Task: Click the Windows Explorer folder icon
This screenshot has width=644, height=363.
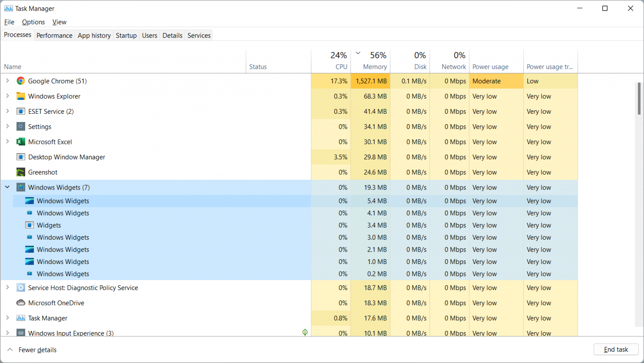Action: (20, 96)
